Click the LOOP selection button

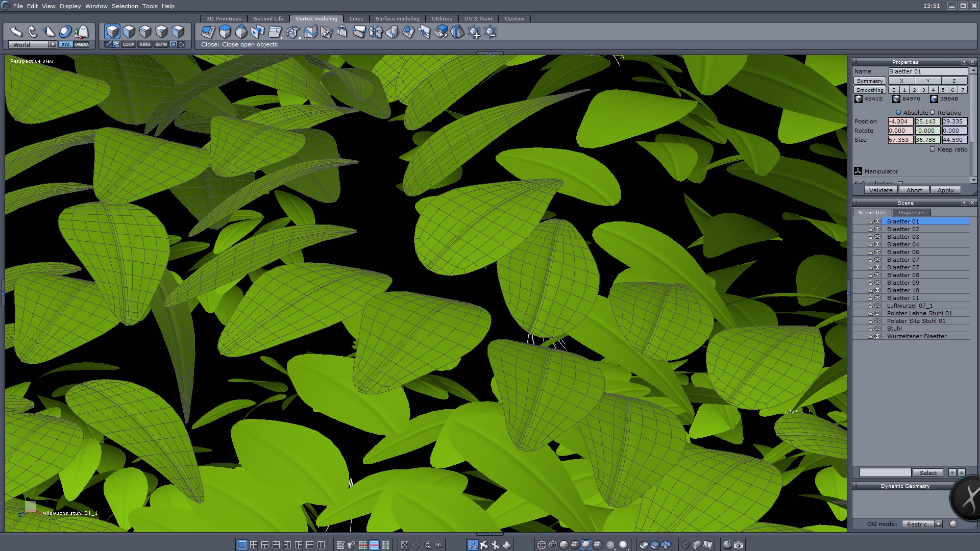[128, 44]
